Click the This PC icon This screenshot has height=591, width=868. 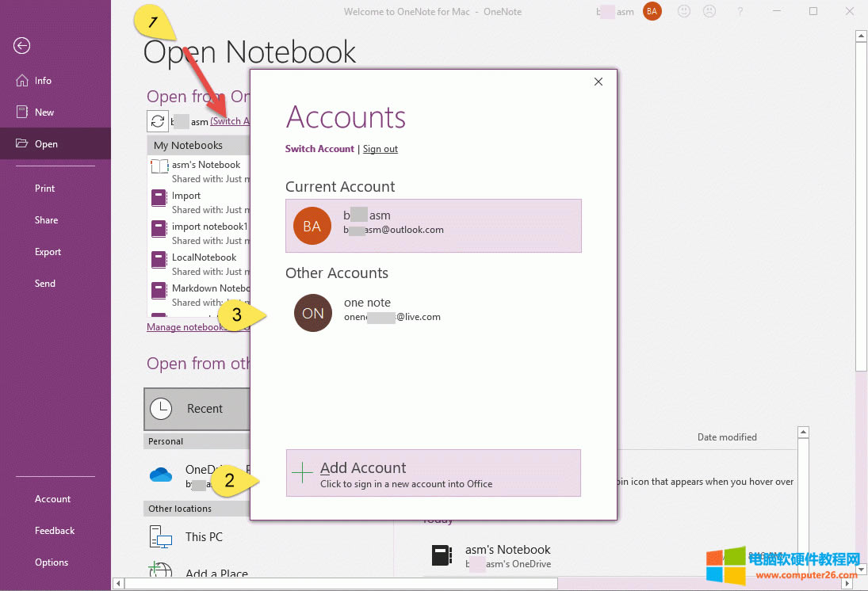pyautogui.click(x=159, y=536)
